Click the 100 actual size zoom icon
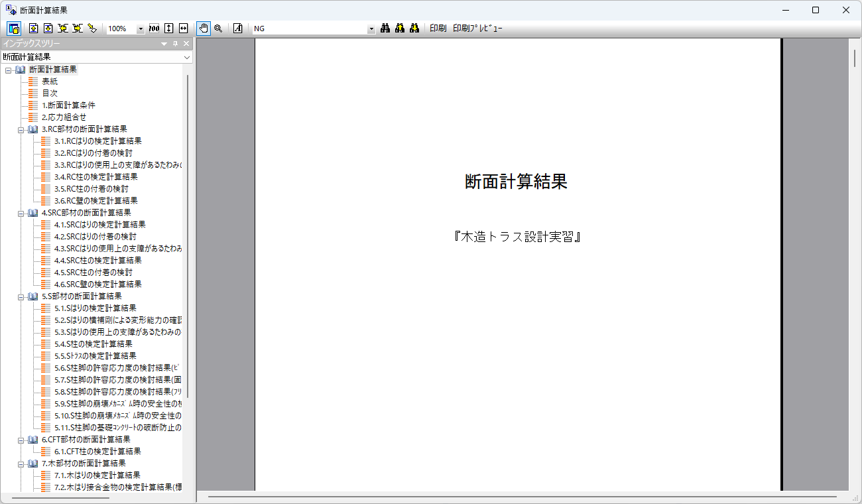862x504 pixels. 154,29
